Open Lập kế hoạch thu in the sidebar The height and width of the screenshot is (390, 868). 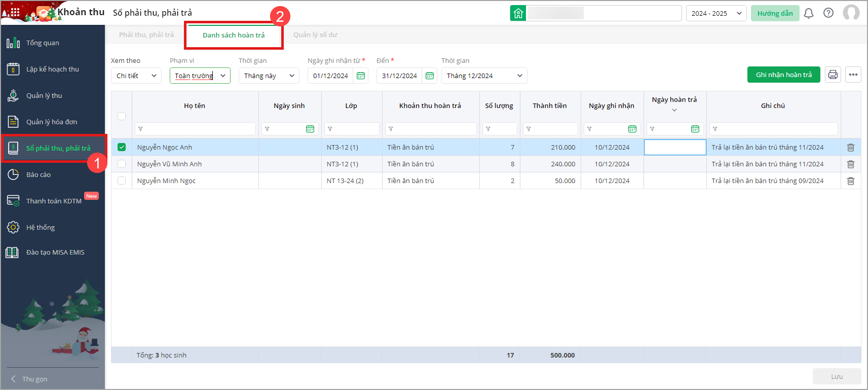[53, 69]
